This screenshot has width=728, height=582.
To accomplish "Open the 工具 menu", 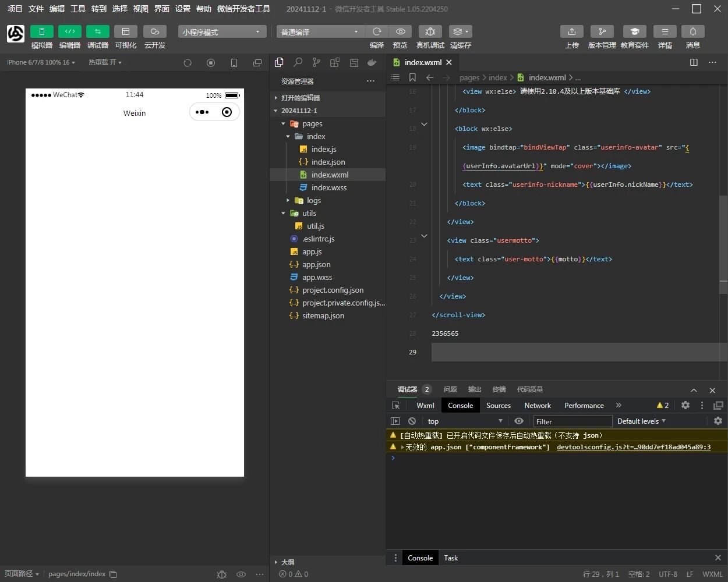I will 77,9.
